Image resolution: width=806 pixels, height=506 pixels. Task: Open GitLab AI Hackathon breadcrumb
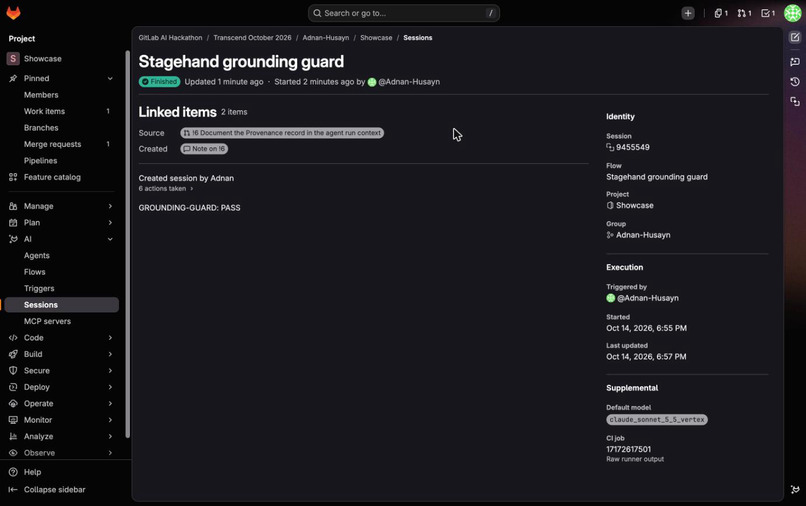pos(170,38)
